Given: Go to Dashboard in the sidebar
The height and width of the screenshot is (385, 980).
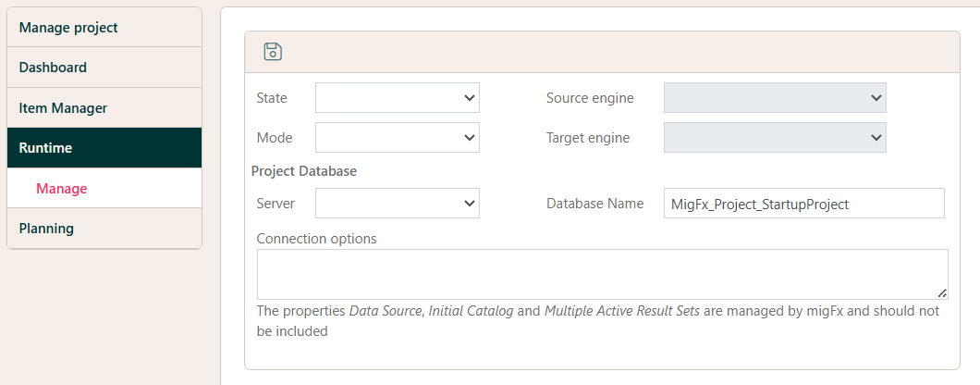Looking at the screenshot, I should [x=104, y=68].
